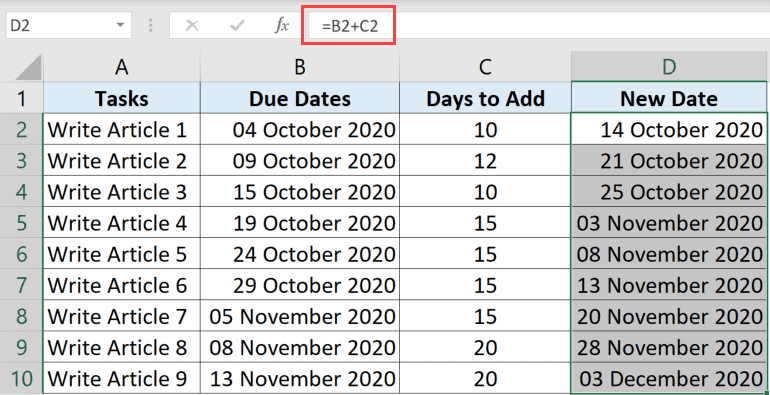Click the Insert Function fx icon
This screenshot has height=395, width=770.
281,26
